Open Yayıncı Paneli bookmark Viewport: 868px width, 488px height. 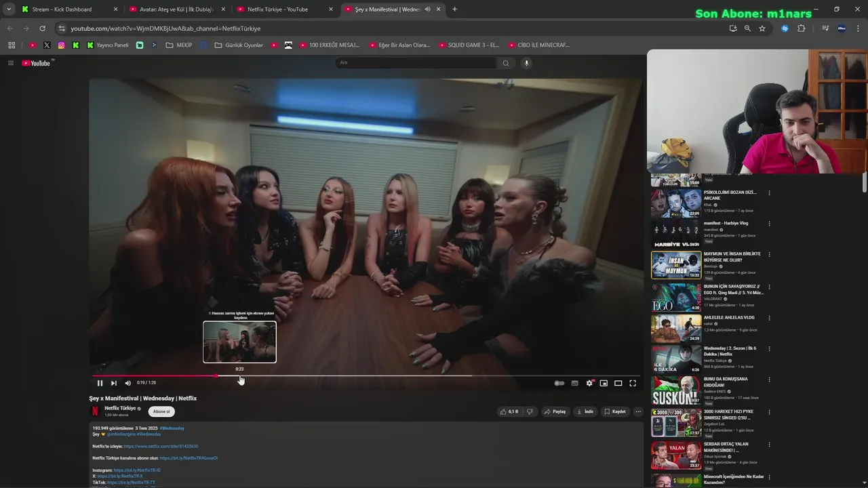108,45
